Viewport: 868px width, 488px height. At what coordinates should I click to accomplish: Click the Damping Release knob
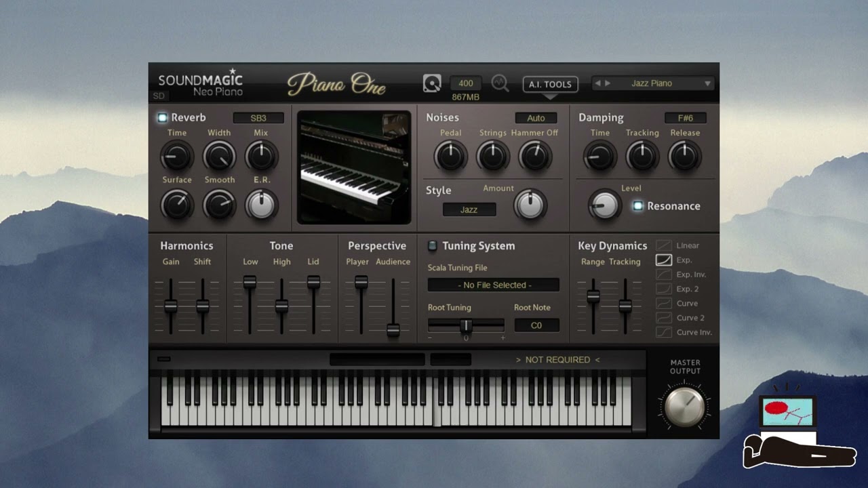(684, 157)
